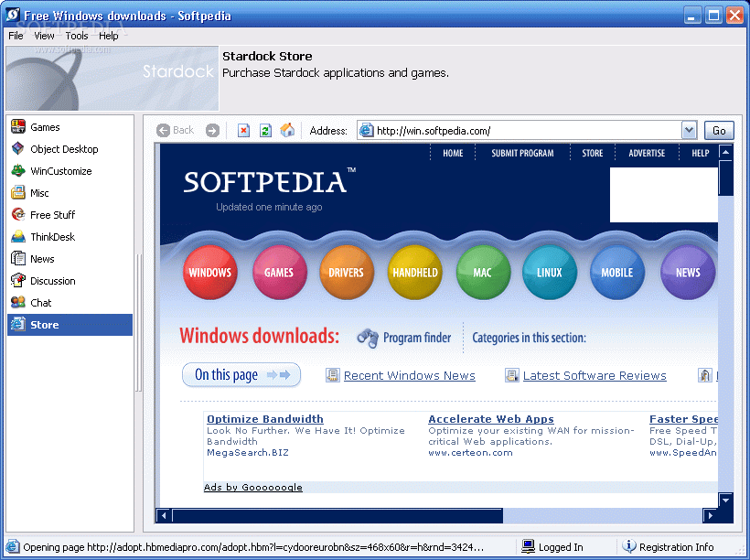This screenshot has width=750, height=560.
Task: Click the page icon in address field
Action: (367, 130)
